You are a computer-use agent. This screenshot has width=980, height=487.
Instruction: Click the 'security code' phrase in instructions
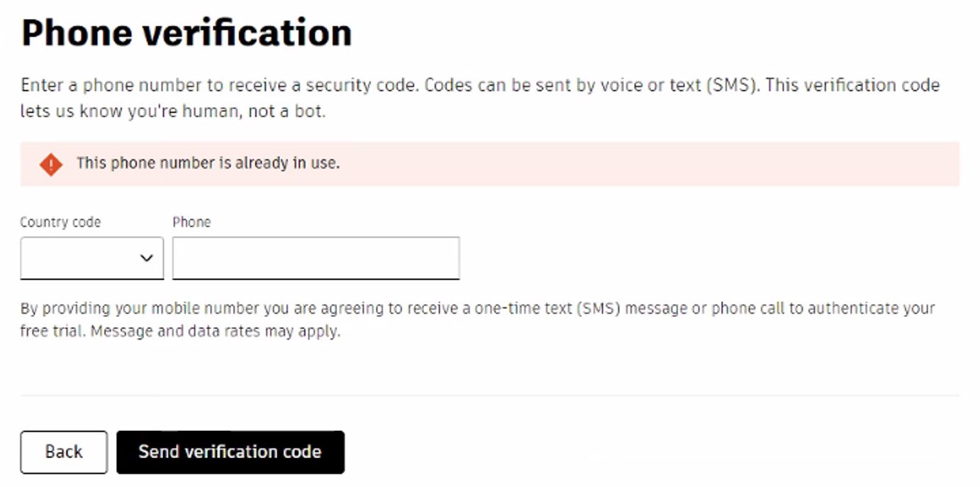[x=367, y=86]
